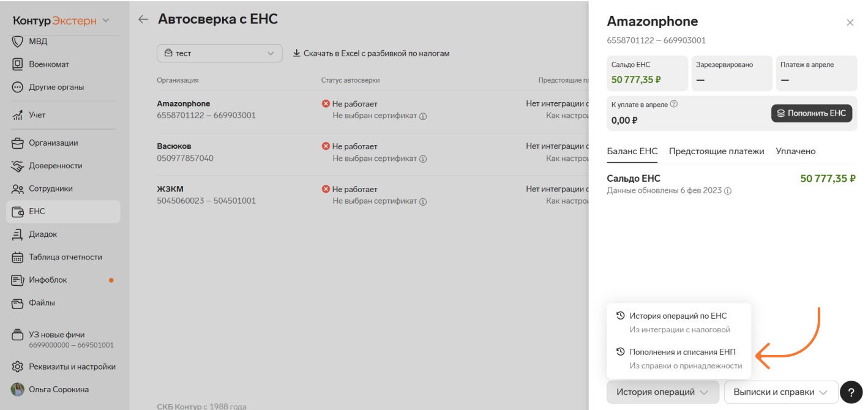Click the info icon beside К уплате в апреле
This screenshot has height=410, width=868.
coord(674,104)
